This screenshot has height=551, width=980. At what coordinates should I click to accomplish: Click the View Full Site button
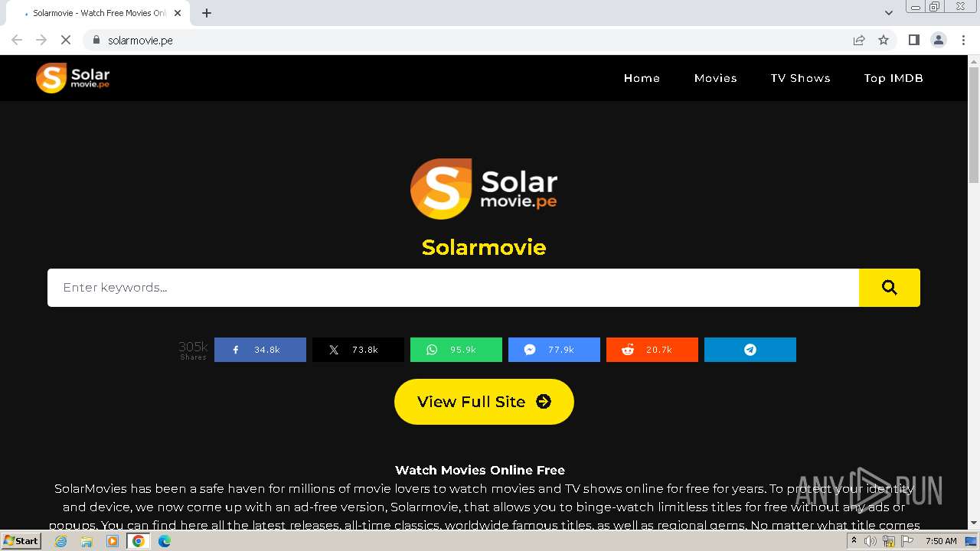pos(484,402)
